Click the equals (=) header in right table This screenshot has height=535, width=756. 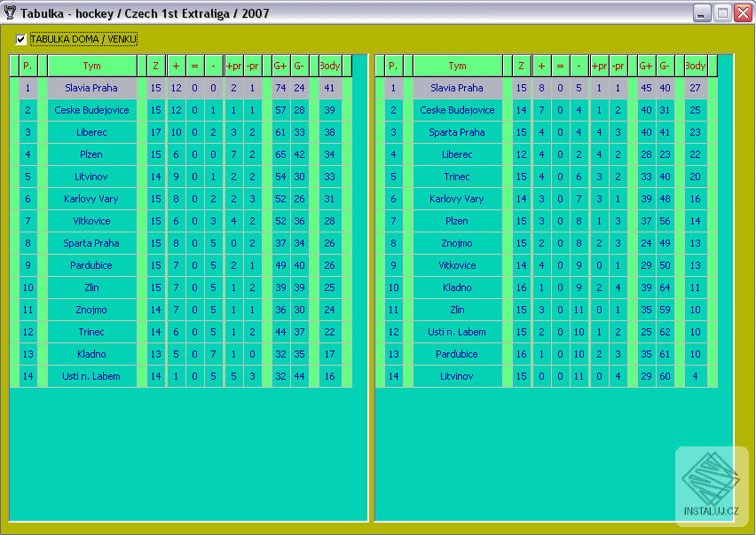point(561,66)
